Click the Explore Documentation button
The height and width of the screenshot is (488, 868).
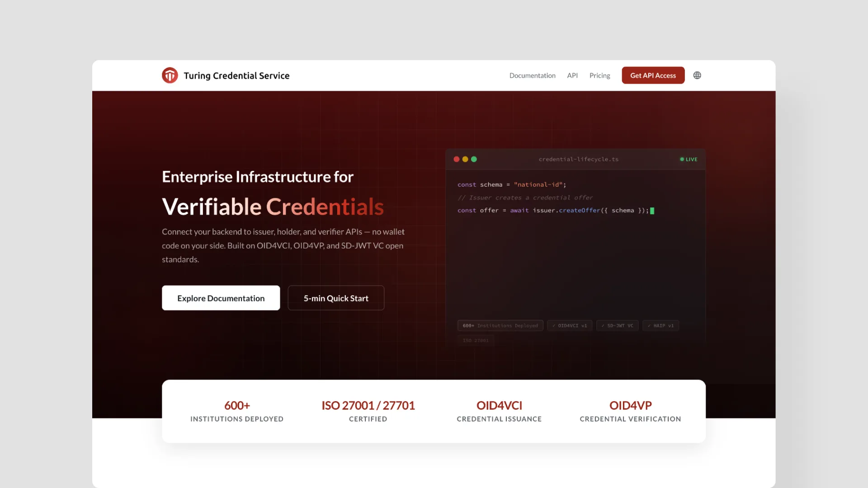(x=221, y=298)
